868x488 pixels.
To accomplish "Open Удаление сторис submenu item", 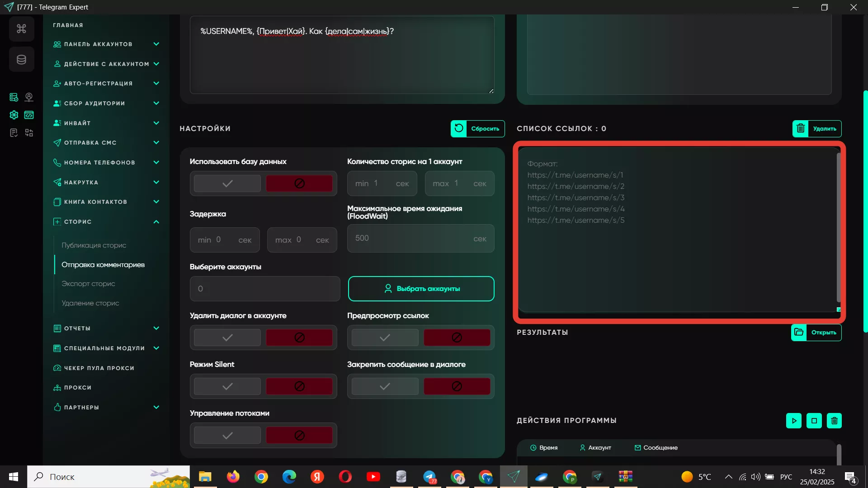I will click(90, 303).
